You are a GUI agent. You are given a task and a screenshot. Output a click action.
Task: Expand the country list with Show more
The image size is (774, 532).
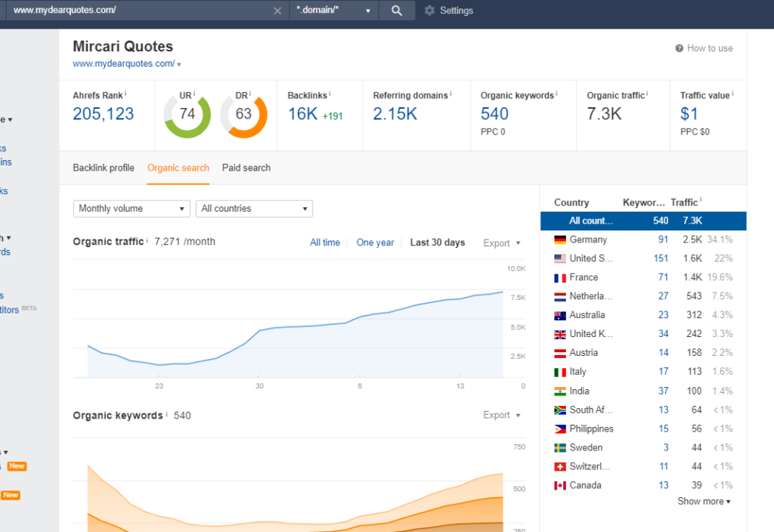704,502
